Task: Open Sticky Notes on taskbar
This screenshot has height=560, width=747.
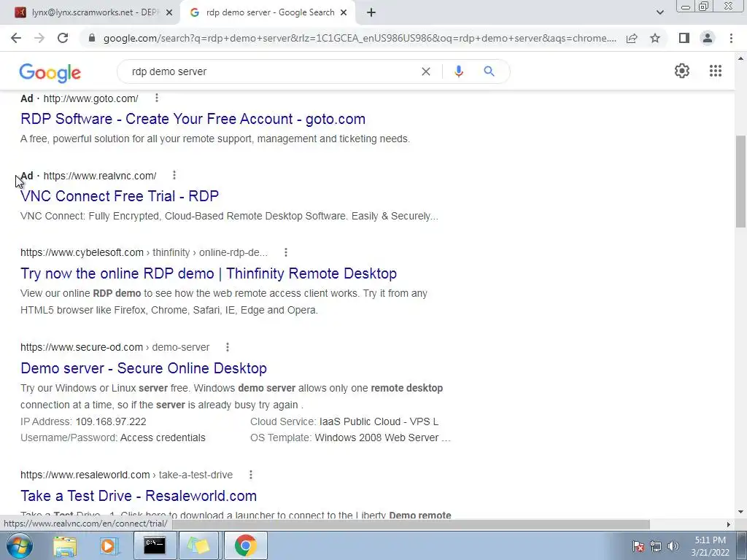Action: [x=198, y=545]
